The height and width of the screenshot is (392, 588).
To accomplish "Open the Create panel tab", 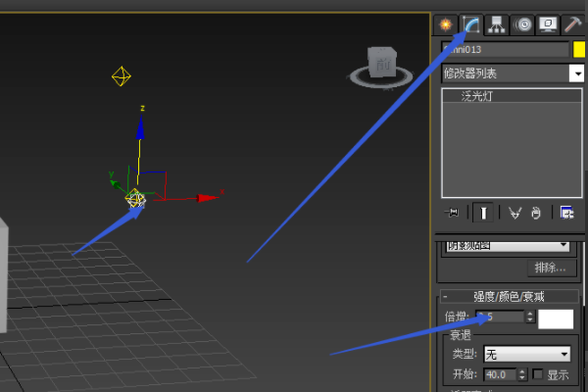I will tap(447, 24).
